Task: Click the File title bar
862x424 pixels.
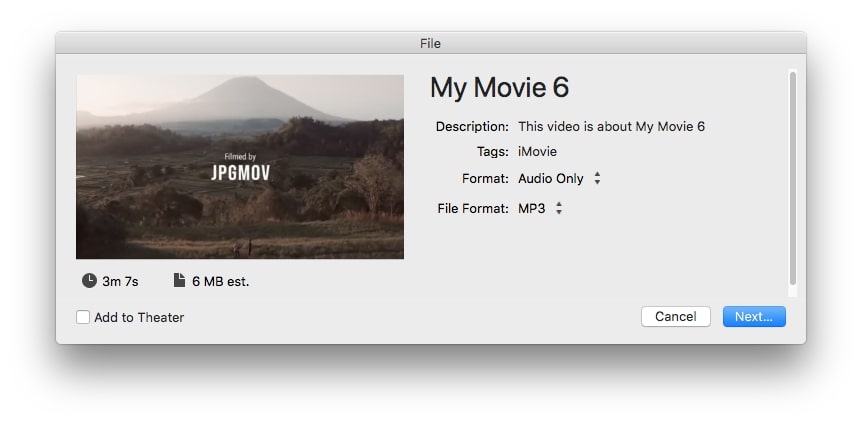Action: [430, 43]
